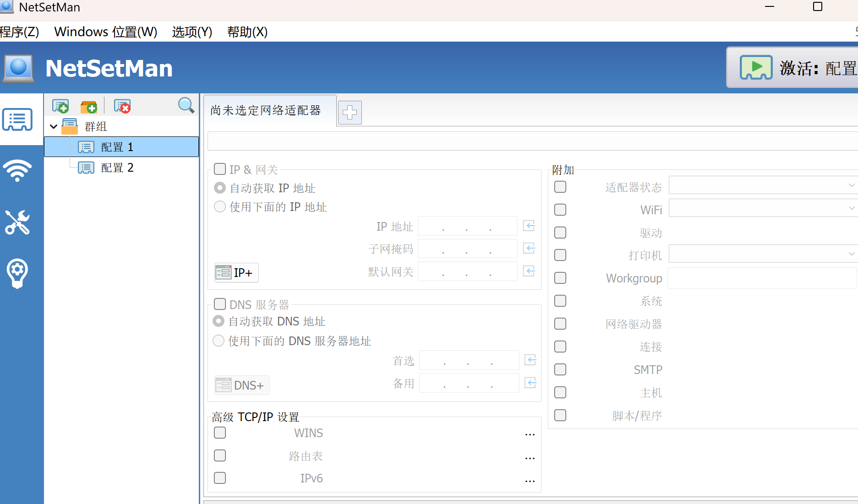This screenshot has height=504, width=858.
Task: Click the 默认网关 input field
Action: (x=468, y=271)
